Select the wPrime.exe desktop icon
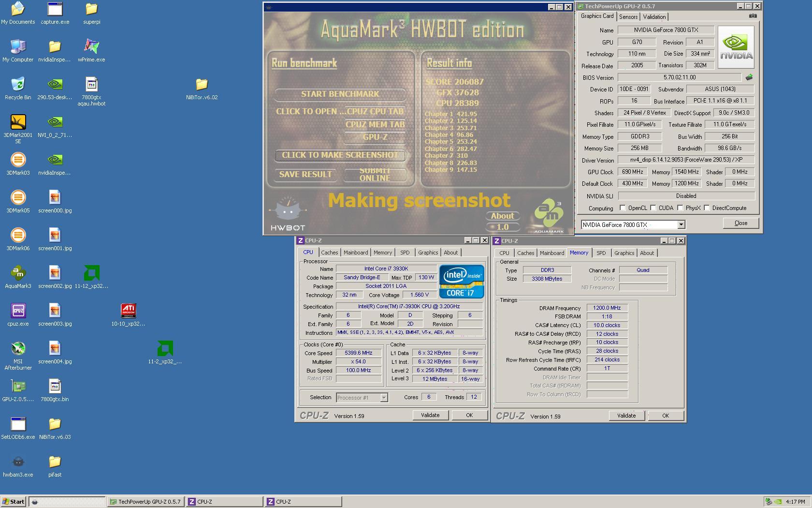This screenshot has height=508, width=812. (x=91, y=51)
